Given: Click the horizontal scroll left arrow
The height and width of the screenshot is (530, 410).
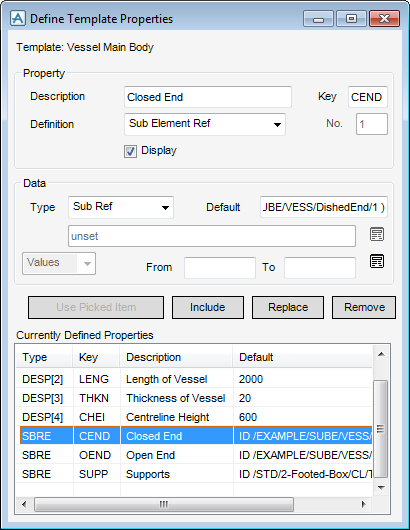Looking at the screenshot, I should [x=24, y=505].
